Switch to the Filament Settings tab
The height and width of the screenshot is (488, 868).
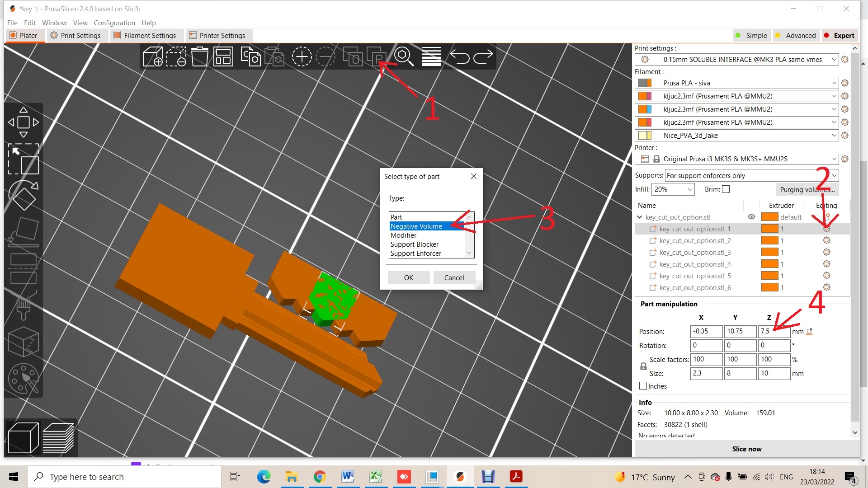click(150, 35)
